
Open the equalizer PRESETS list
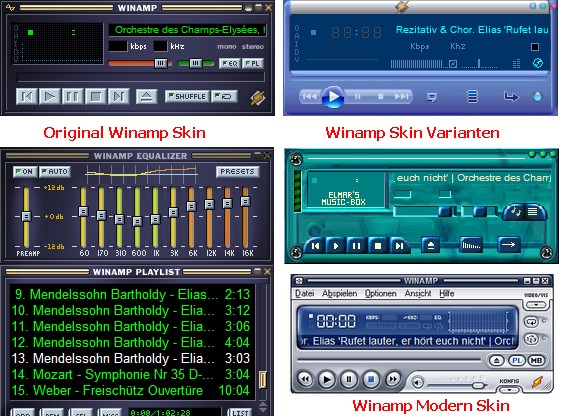[237, 172]
